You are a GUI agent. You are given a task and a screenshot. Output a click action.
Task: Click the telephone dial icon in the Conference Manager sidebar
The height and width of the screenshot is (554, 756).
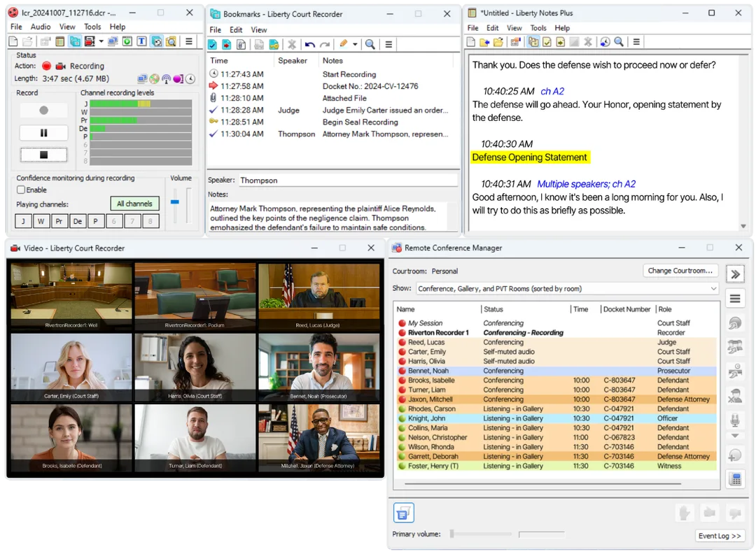click(735, 479)
